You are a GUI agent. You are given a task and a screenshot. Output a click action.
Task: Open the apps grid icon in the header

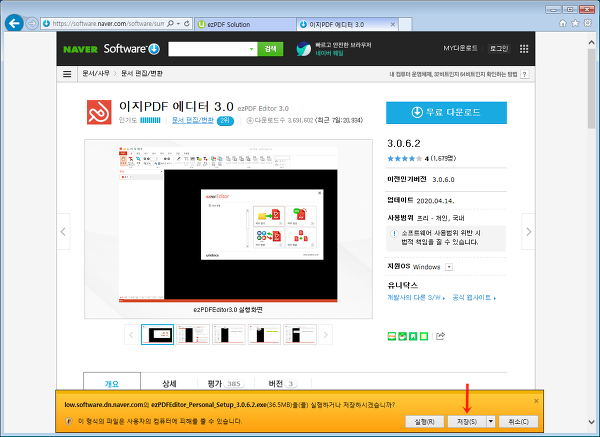point(524,49)
